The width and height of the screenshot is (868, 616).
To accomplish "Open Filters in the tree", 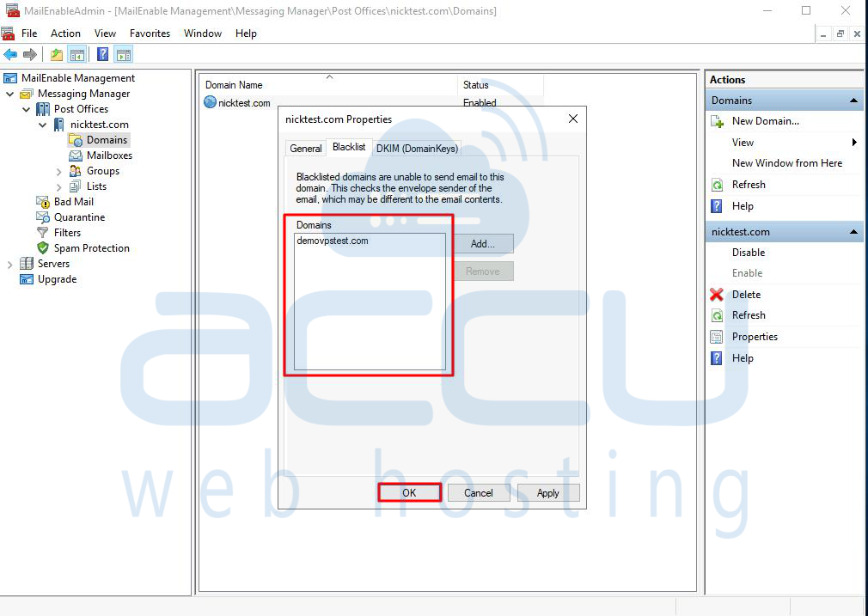I will [67, 233].
